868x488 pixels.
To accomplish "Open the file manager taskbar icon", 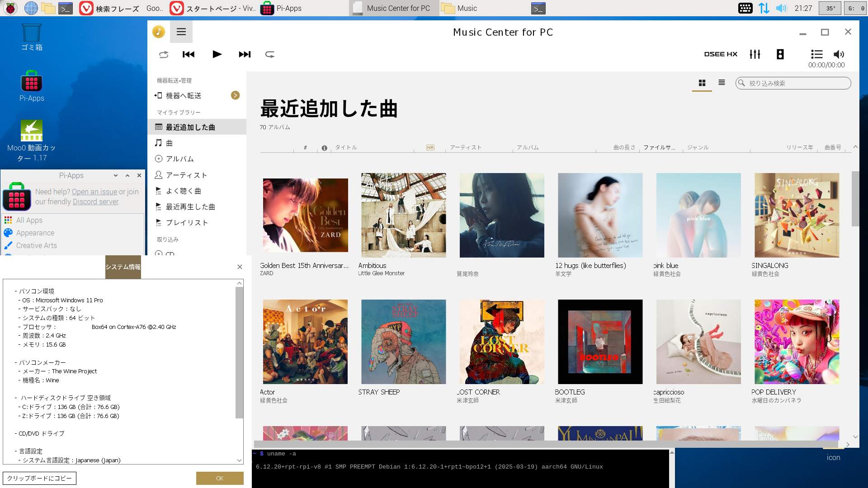I will click(x=48, y=8).
